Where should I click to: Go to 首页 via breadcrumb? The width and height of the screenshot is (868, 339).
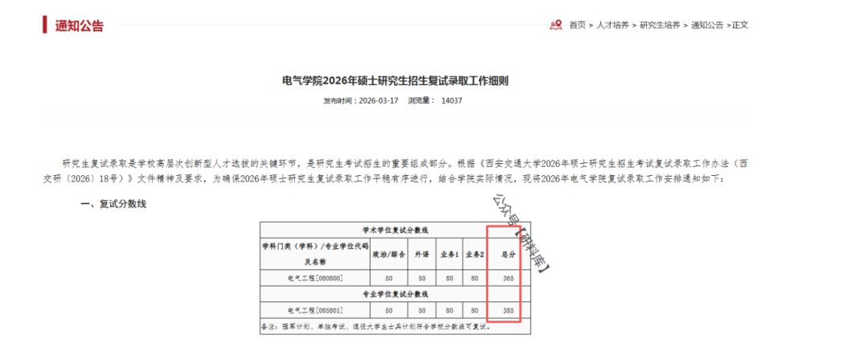pos(577,25)
